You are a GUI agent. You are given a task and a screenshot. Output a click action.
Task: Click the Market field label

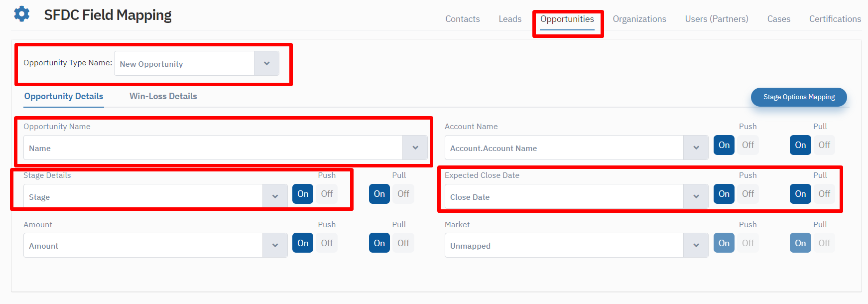tap(457, 225)
